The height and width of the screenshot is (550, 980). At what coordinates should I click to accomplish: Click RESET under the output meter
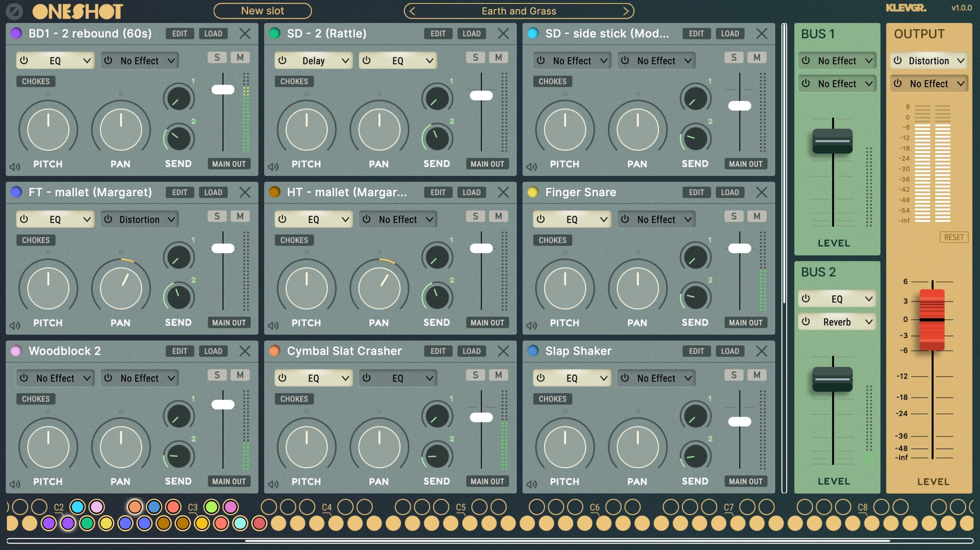pyautogui.click(x=953, y=237)
